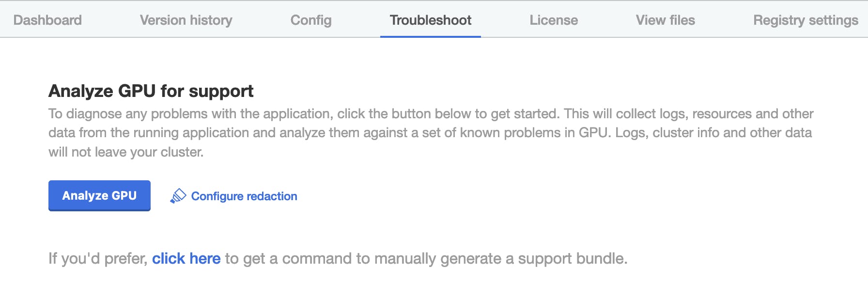Select the Troubleshoot tab
The image size is (868, 285).
[430, 20]
